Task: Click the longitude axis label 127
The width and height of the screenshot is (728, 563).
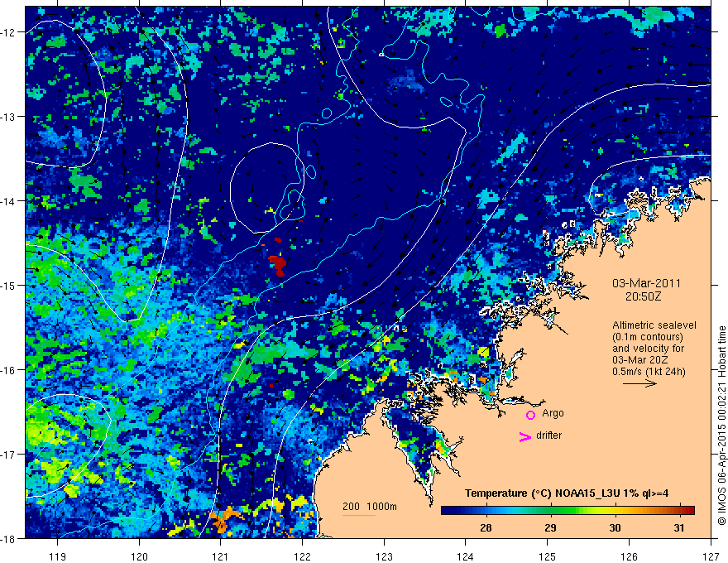Action: [x=711, y=556]
